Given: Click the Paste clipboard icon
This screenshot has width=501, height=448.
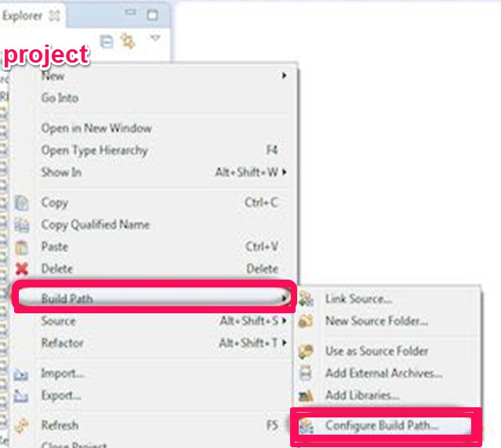Looking at the screenshot, I should point(23,247).
